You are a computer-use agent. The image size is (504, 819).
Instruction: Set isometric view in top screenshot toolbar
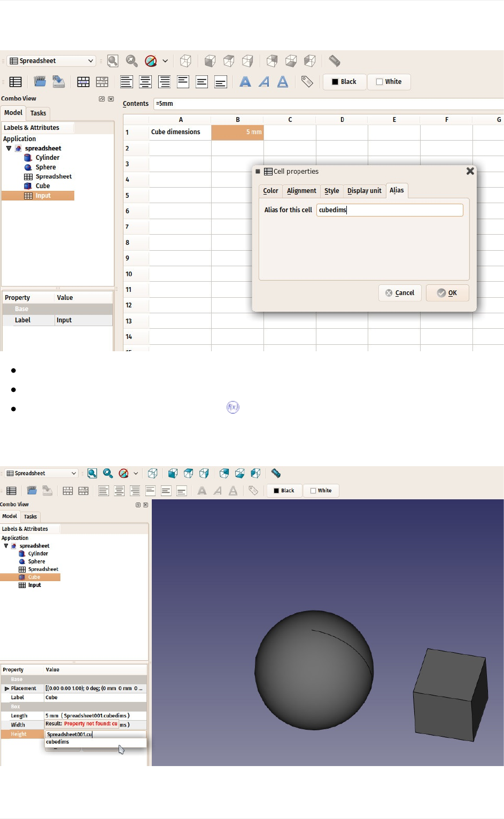pos(185,61)
